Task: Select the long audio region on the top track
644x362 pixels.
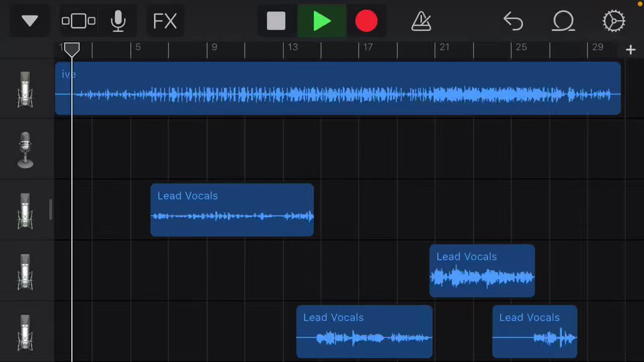Action: [338, 88]
